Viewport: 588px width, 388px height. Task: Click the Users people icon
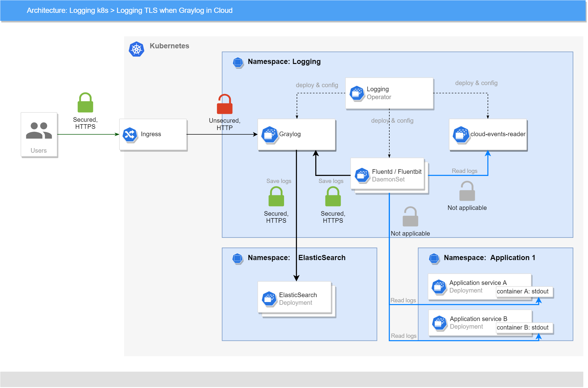tap(39, 131)
